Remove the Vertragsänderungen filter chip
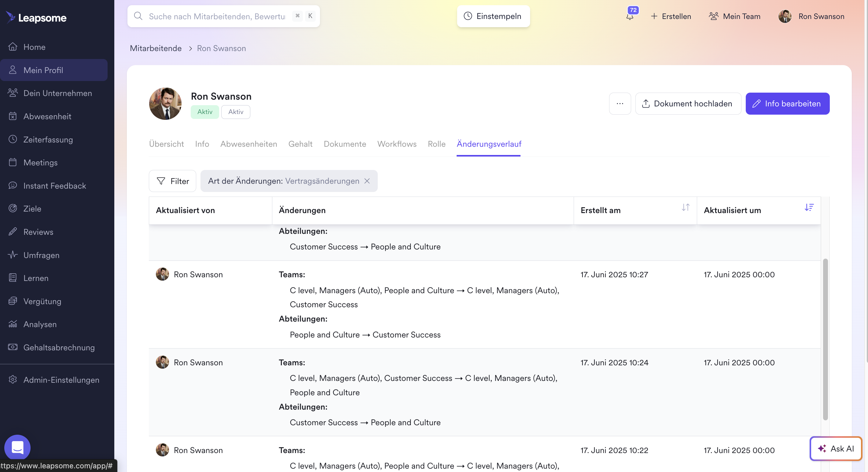The width and height of the screenshot is (868, 472). click(x=367, y=181)
